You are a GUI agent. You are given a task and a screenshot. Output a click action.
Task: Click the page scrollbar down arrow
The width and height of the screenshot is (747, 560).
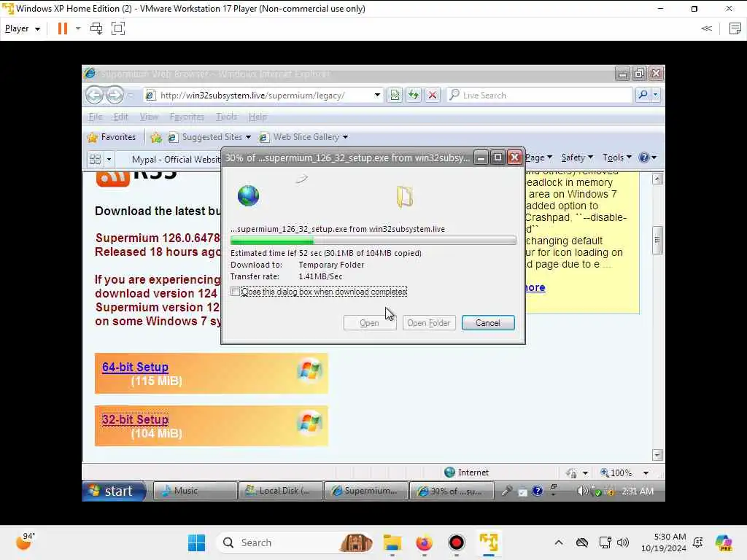tap(657, 455)
